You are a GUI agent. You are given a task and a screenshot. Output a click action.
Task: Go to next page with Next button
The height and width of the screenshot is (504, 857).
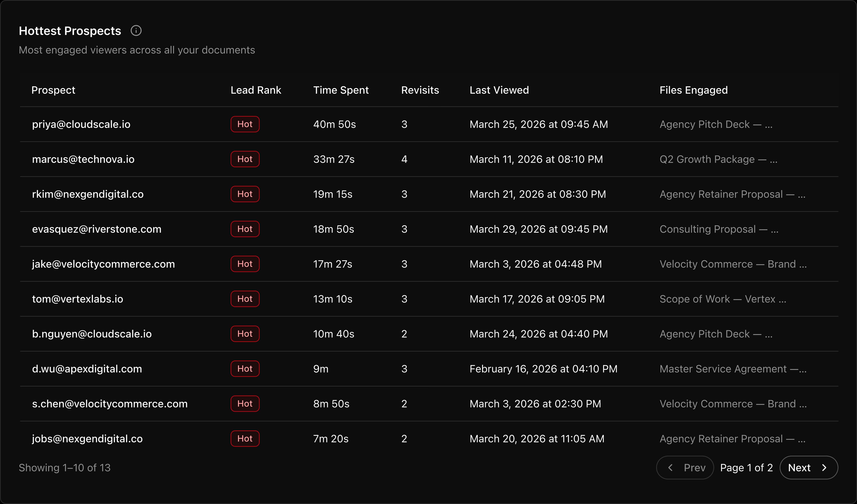808,468
